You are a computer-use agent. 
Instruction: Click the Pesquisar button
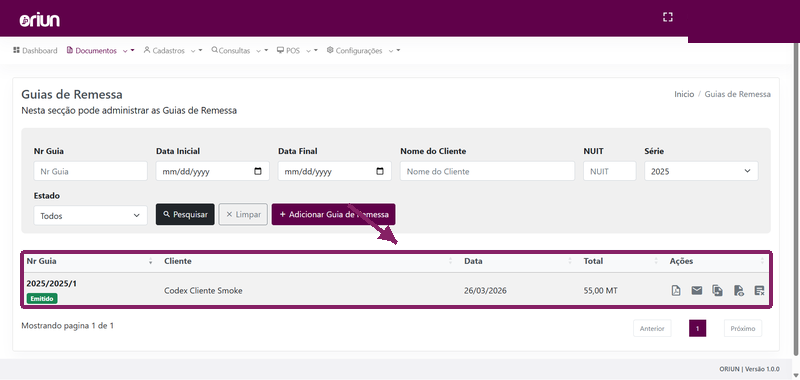pyautogui.click(x=185, y=214)
